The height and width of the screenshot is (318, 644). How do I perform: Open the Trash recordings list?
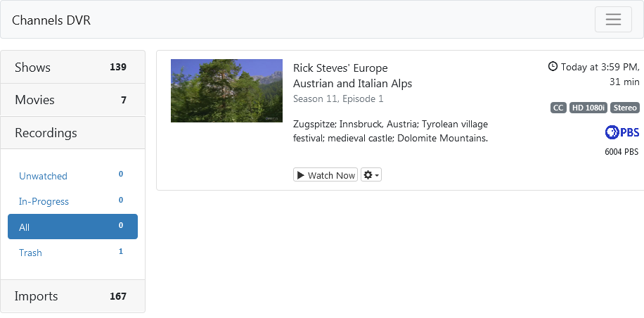[30, 253]
